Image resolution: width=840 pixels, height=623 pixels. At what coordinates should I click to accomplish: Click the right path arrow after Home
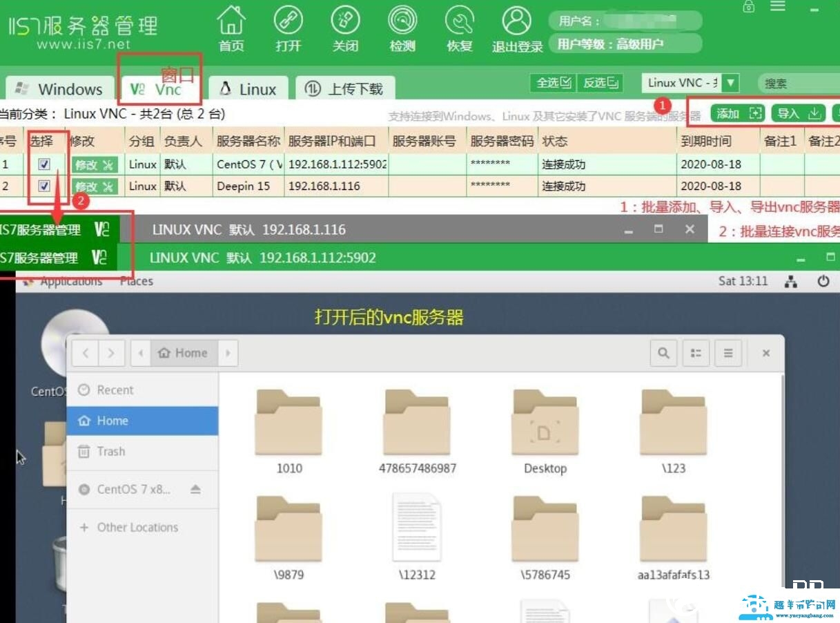(228, 353)
